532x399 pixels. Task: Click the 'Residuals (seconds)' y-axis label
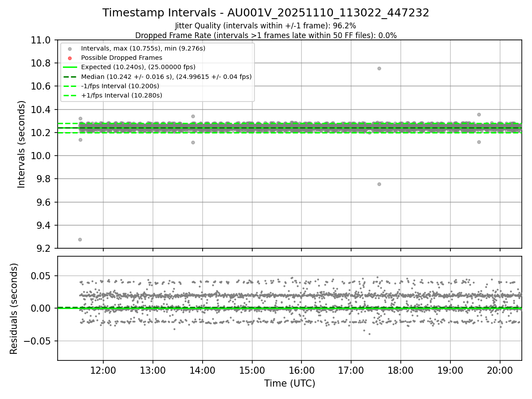(x=14, y=309)
